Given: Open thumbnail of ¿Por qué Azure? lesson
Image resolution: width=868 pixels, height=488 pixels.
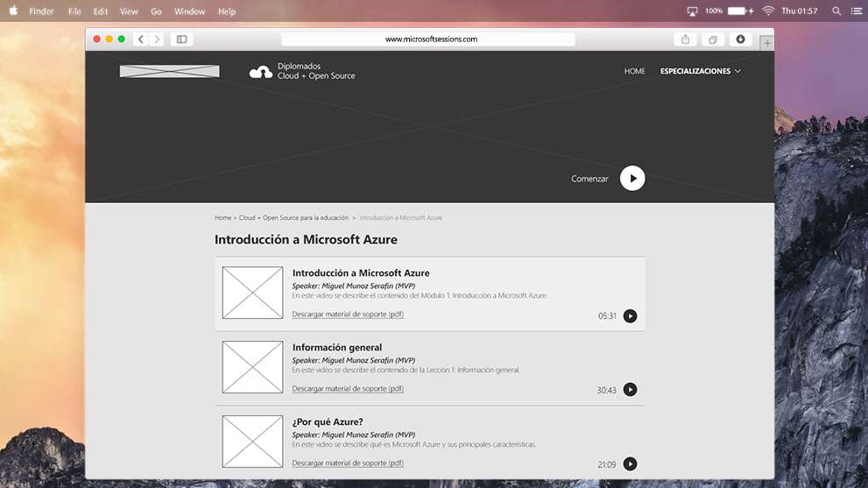Looking at the screenshot, I should point(252,441).
